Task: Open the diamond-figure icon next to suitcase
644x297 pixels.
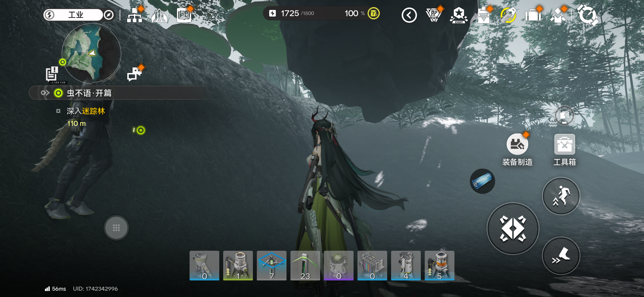Action: [x=558, y=15]
